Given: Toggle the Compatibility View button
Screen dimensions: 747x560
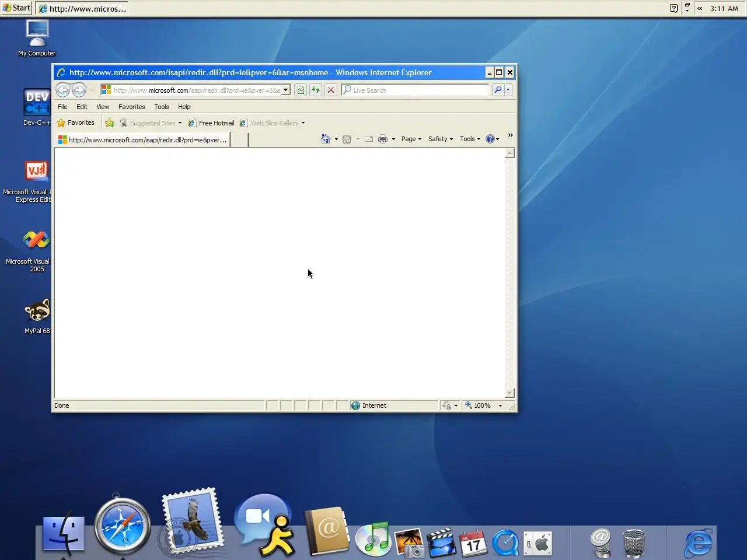Looking at the screenshot, I should tap(300, 90).
